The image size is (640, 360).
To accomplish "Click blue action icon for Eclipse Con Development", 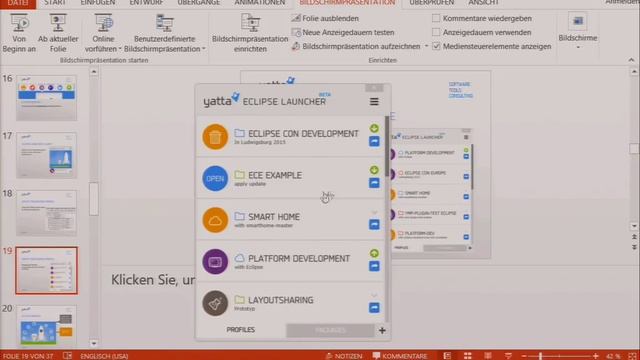I will tap(374, 141).
